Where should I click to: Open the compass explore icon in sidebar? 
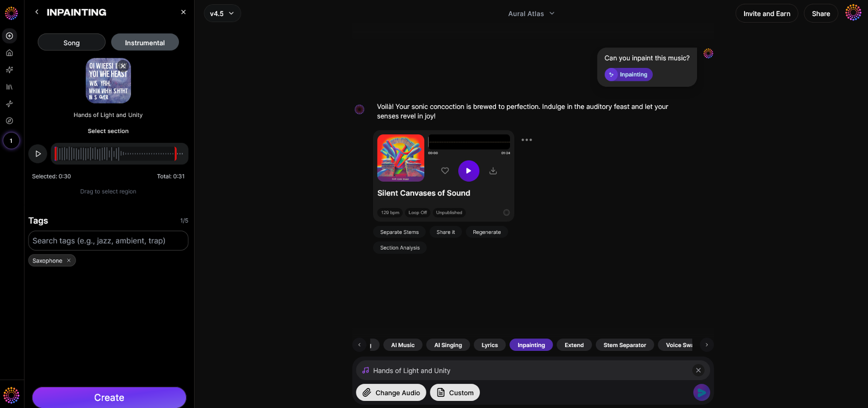[x=10, y=121]
